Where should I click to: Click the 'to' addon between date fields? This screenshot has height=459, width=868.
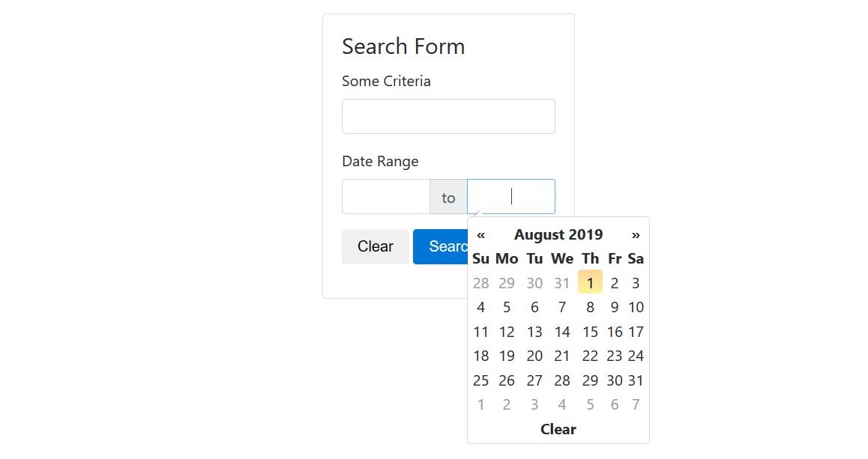coord(448,196)
